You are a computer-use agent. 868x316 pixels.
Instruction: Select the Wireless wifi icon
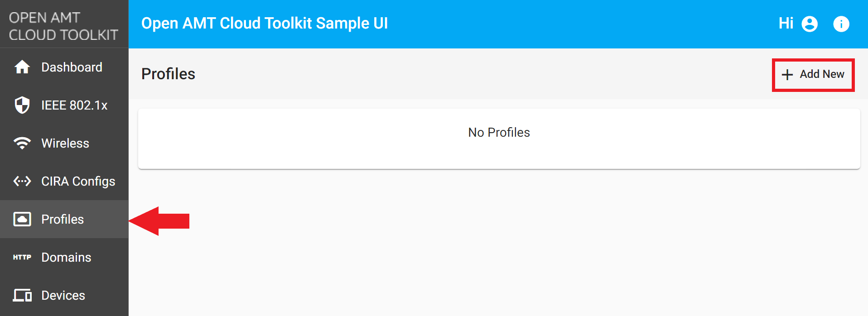[x=21, y=143]
